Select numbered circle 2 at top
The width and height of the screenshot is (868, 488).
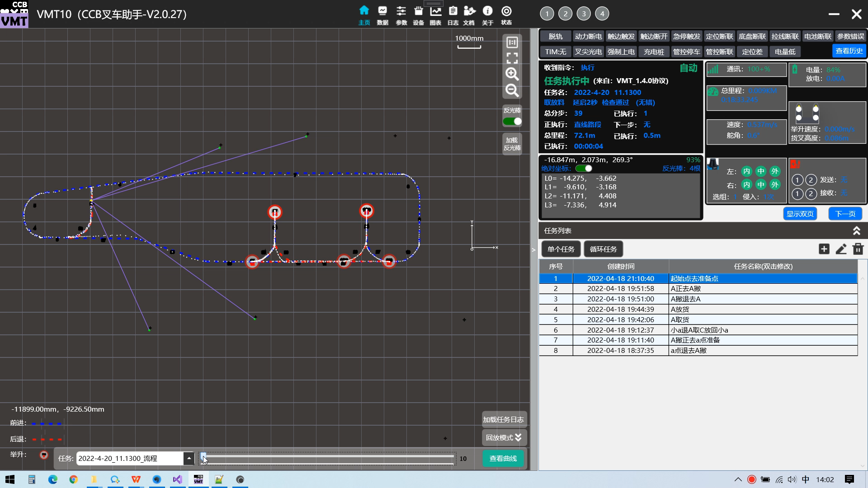pos(565,14)
